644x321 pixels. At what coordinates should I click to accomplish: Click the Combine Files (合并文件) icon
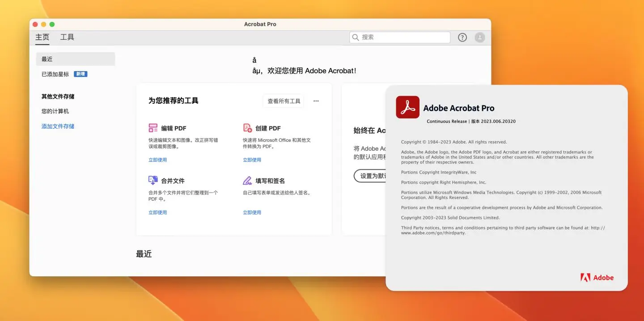[x=153, y=181]
